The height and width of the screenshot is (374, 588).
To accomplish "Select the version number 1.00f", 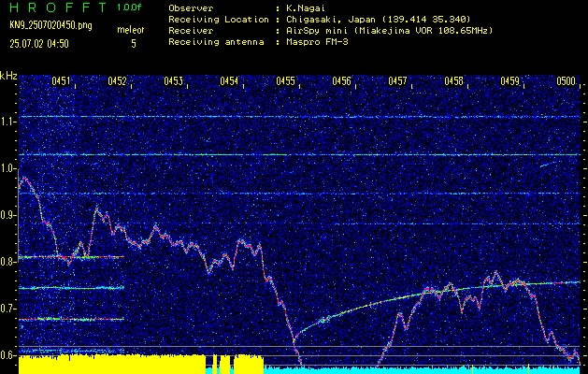I will coord(129,7).
